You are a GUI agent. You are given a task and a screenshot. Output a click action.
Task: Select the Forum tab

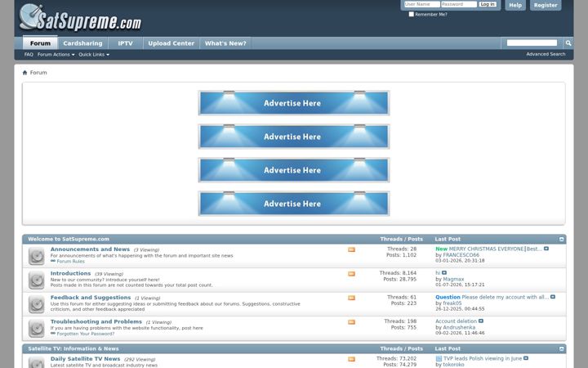point(40,43)
